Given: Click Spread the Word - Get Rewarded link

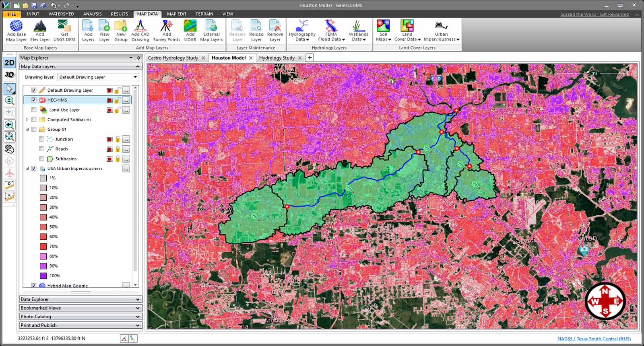Looking at the screenshot, I should [x=594, y=14].
